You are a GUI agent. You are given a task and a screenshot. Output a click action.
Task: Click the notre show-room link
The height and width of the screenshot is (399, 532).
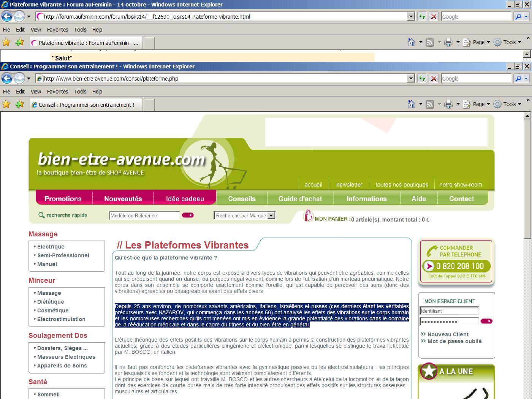461,185
